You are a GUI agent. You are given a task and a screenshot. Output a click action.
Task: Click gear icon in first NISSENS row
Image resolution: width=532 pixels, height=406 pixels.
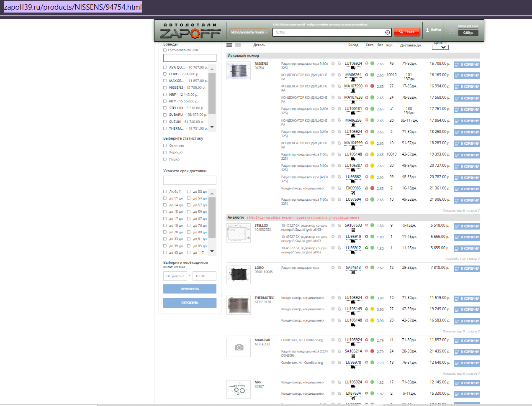coord(333,64)
